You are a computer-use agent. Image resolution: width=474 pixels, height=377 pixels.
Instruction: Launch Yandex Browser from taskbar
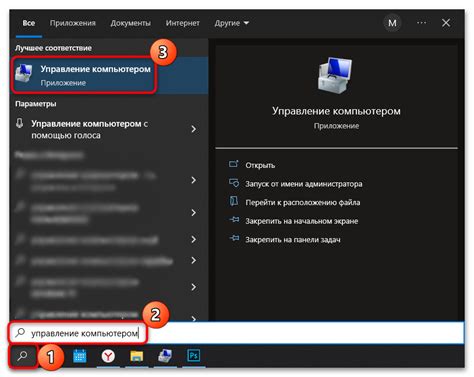[108, 356]
